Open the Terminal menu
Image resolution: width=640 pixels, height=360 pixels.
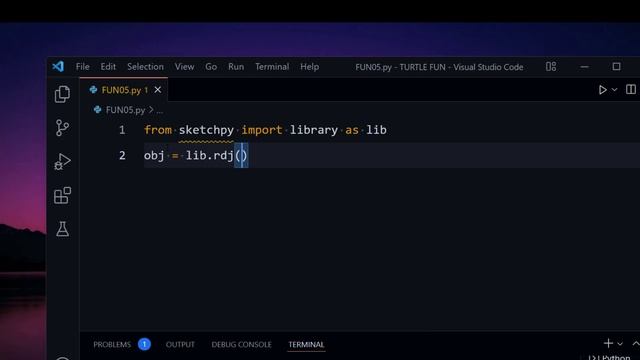272,67
